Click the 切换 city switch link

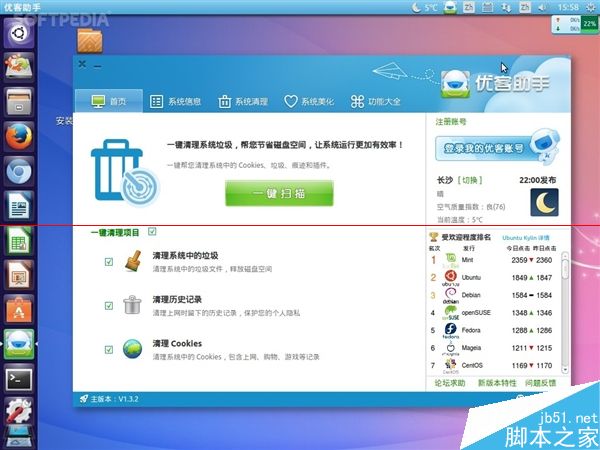pyautogui.click(x=470, y=180)
